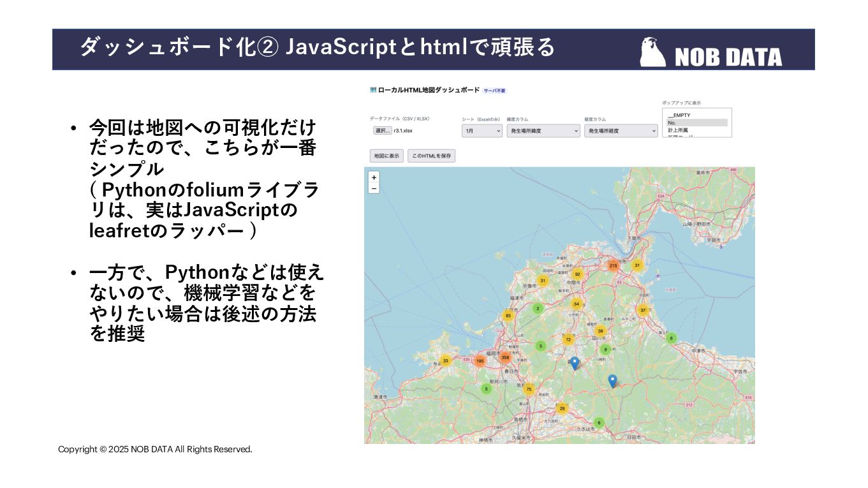
Task: Expand the 75 marker cluster
Action: coord(529,388)
